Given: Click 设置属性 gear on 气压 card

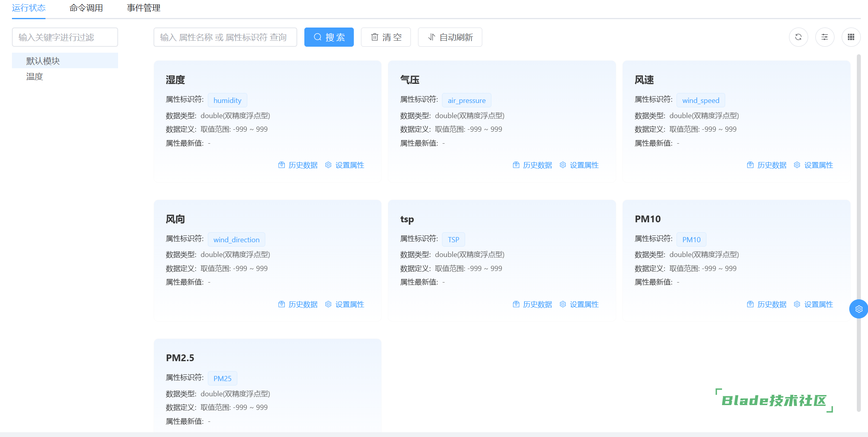Looking at the screenshot, I should click(x=563, y=165).
